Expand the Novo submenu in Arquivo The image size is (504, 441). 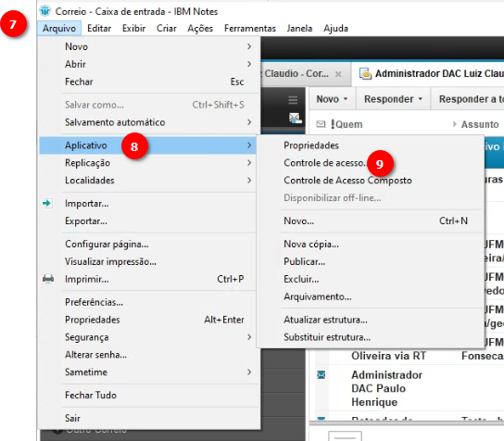(148, 46)
